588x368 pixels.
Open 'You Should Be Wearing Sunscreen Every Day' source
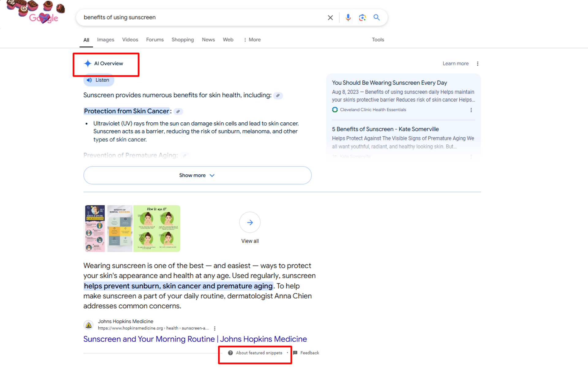[x=390, y=83]
